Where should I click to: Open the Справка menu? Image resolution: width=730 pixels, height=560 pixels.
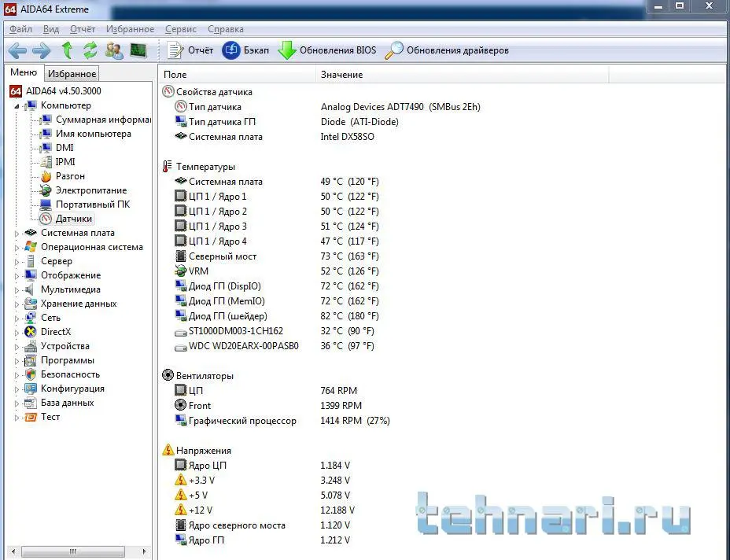coord(225,29)
